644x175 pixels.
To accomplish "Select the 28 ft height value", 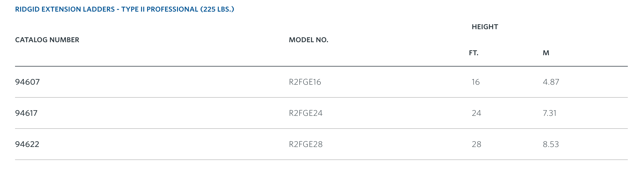I will [x=477, y=144].
